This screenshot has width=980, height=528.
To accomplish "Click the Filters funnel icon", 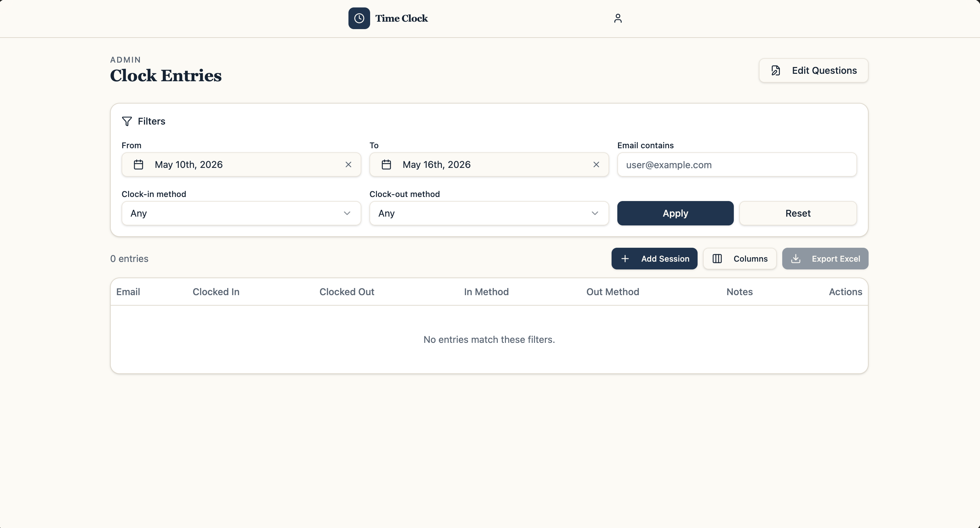I will click(x=127, y=121).
